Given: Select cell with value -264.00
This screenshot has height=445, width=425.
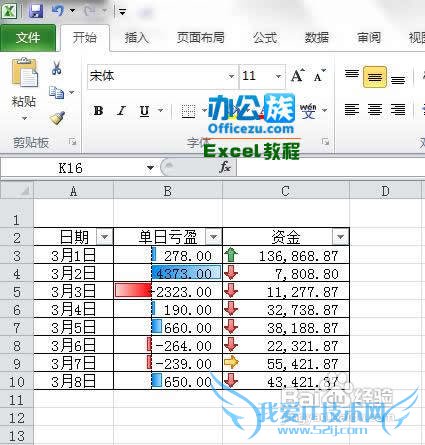Looking at the screenshot, I should coord(168,345).
